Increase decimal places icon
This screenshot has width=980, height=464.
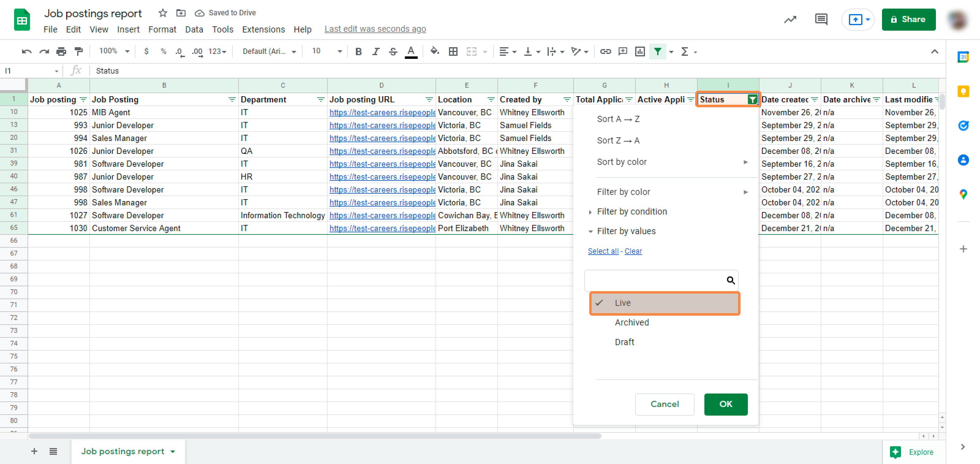(197, 51)
